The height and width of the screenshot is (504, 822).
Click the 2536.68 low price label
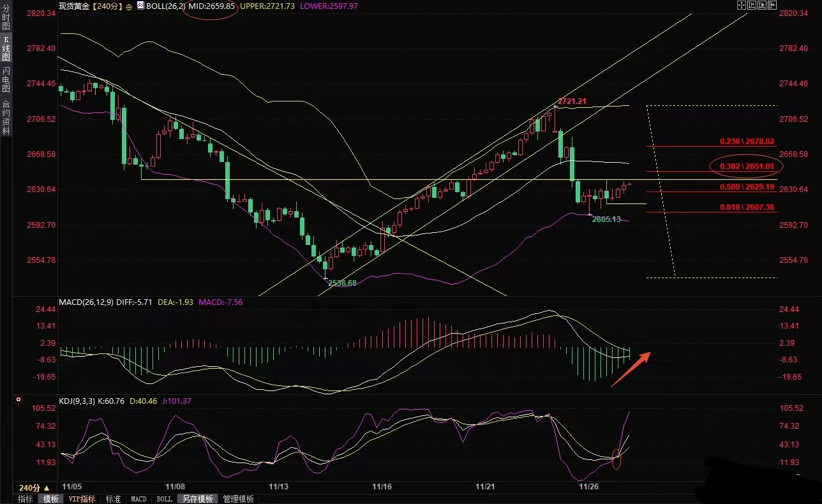point(342,283)
